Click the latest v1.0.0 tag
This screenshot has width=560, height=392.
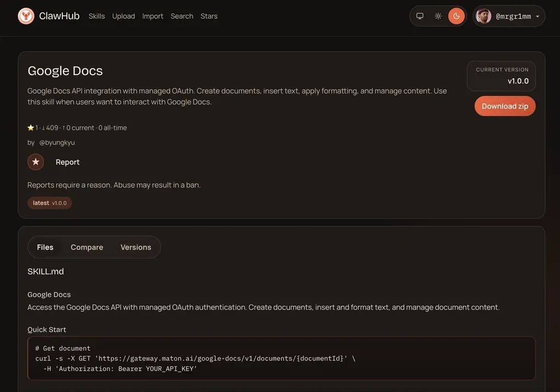pos(50,203)
